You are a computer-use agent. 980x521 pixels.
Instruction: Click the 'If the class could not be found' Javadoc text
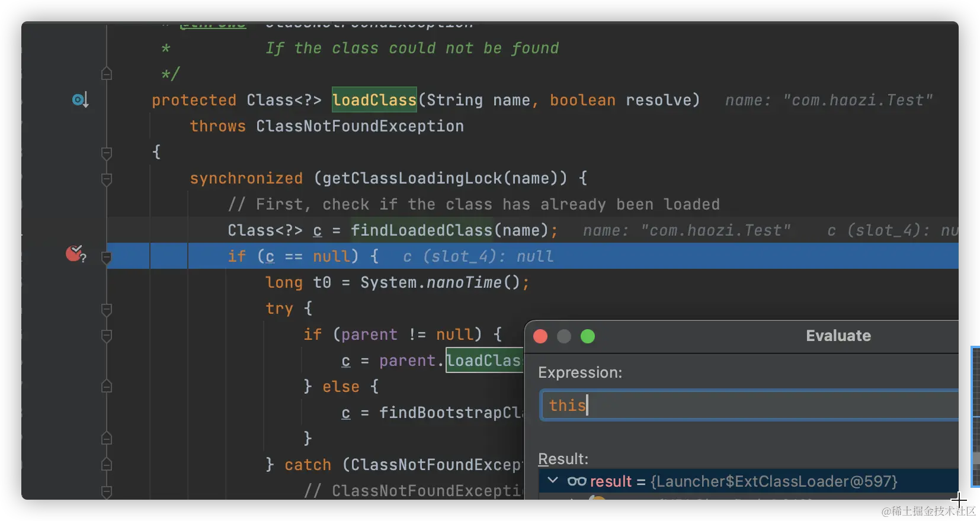(x=412, y=48)
